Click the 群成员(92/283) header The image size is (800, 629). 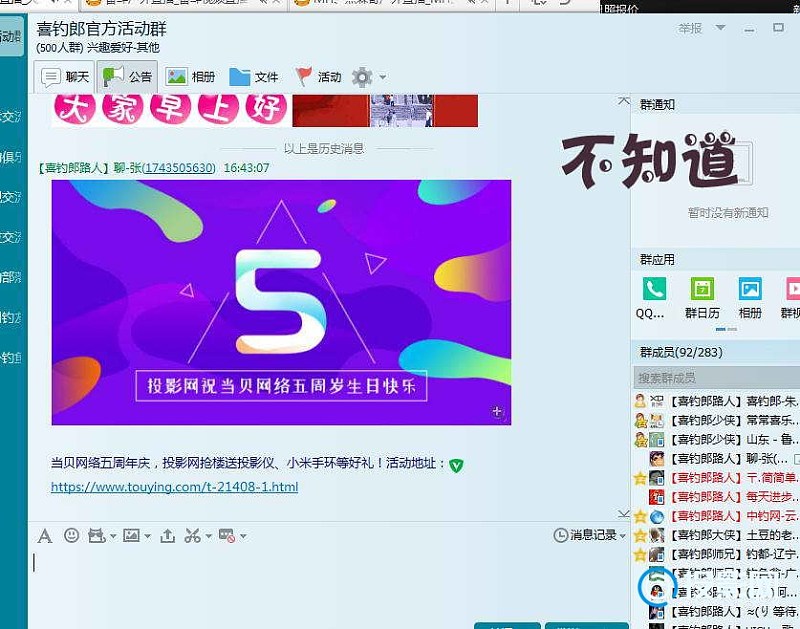pyautogui.click(x=681, y=352)
